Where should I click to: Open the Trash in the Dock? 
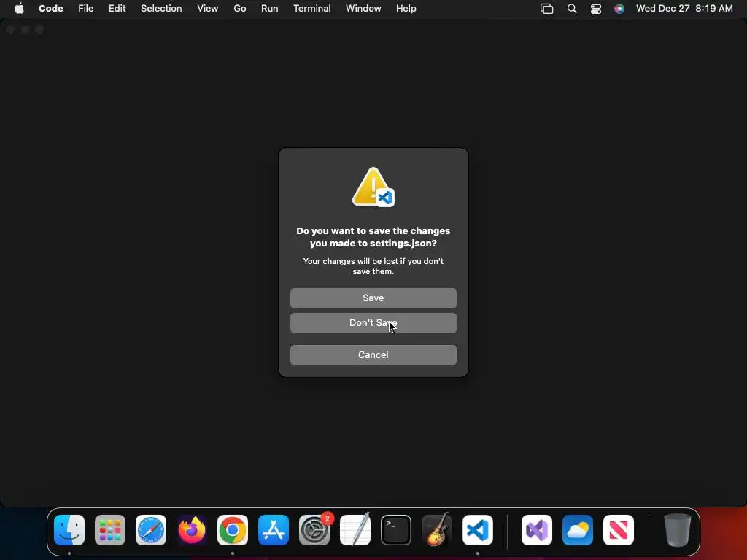point(678,530)
